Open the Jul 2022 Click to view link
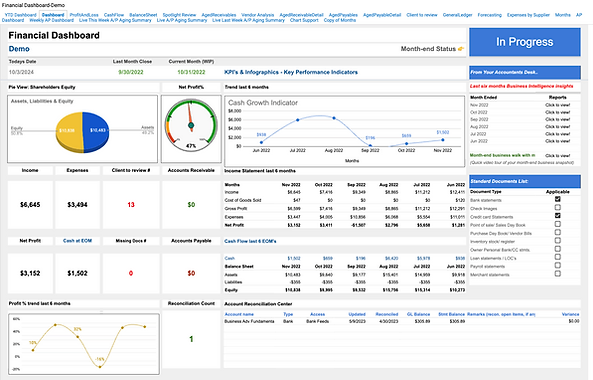Image resolution: width=593 pixels, height=380 pixels. point(557,134)
